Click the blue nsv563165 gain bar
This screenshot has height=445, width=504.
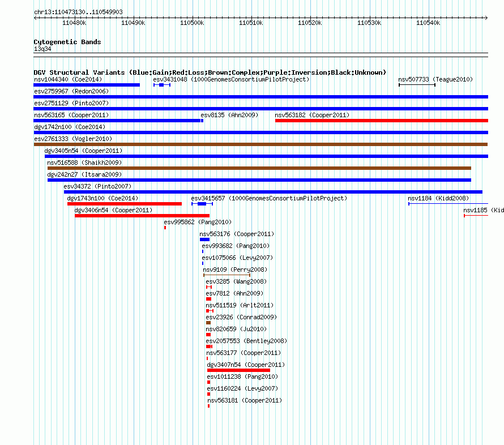pos(117,121)
